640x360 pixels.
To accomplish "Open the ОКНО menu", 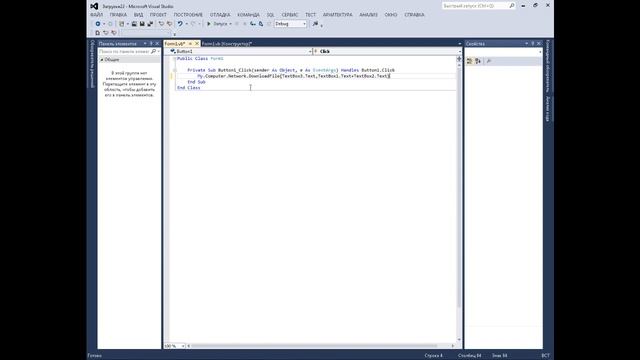I will pos(391,15).
